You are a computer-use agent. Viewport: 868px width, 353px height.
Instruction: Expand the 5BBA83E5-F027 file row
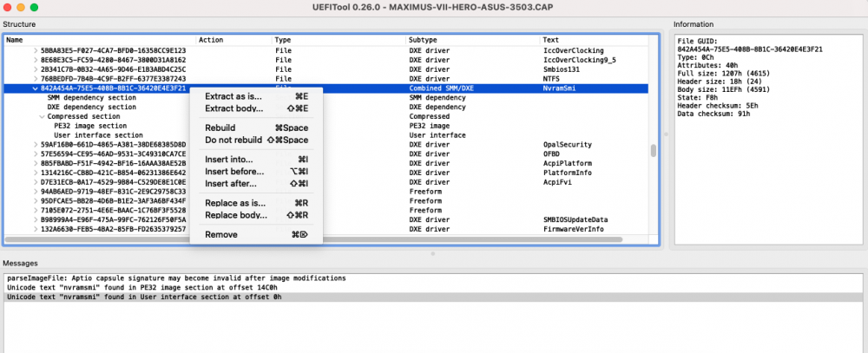[x=36, y=50]
